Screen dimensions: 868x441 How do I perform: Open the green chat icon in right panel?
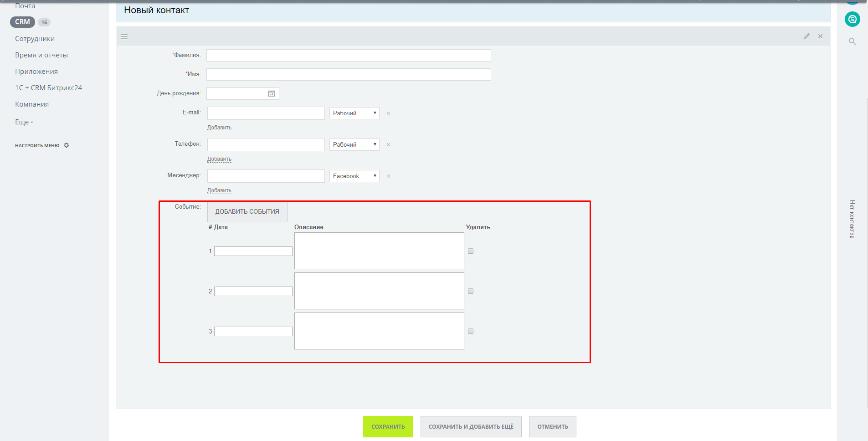coord(852,19)
